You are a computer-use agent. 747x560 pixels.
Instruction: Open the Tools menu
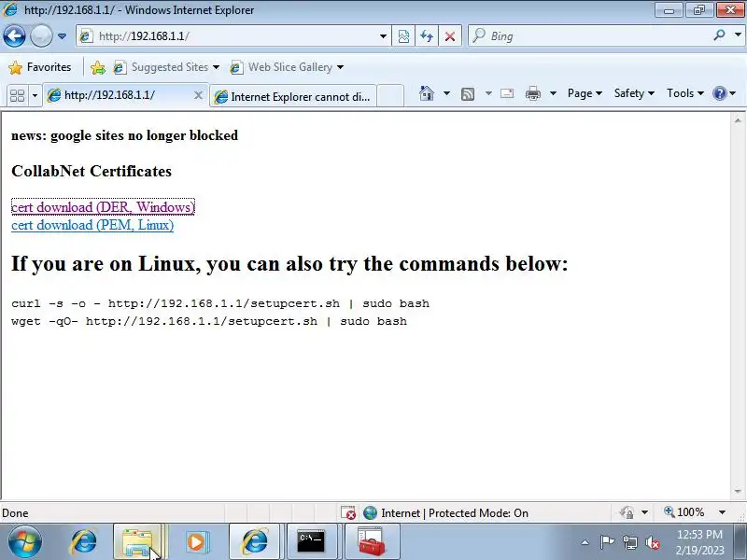(x=685, y=93)
